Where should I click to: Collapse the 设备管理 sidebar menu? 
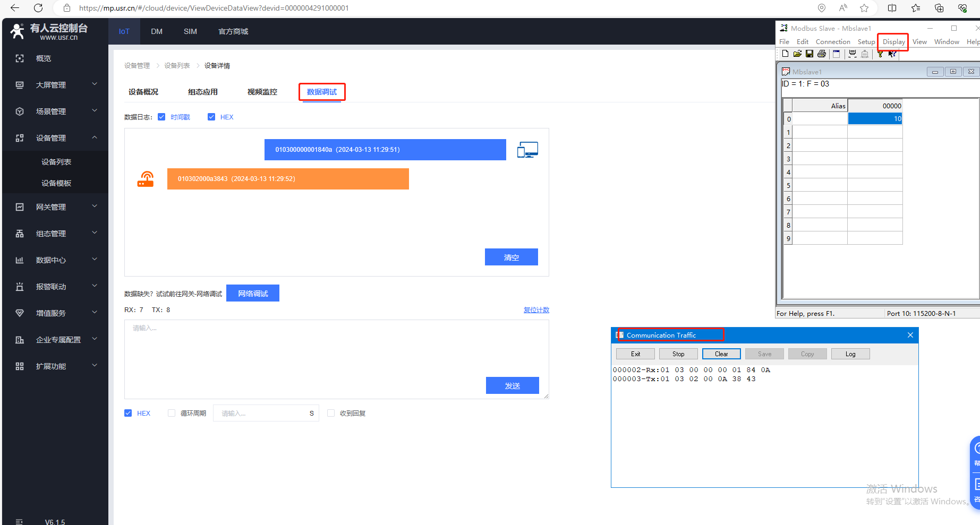coord(55,138)
